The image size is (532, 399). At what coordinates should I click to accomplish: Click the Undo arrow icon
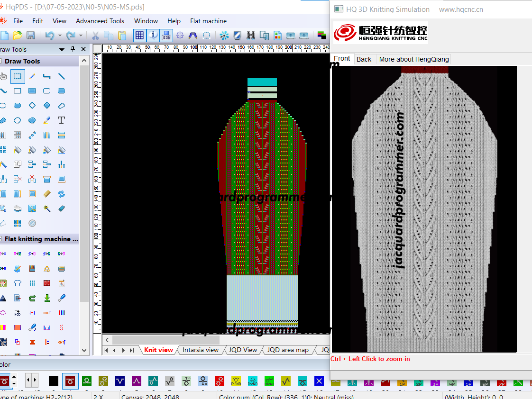coord(49,35)
